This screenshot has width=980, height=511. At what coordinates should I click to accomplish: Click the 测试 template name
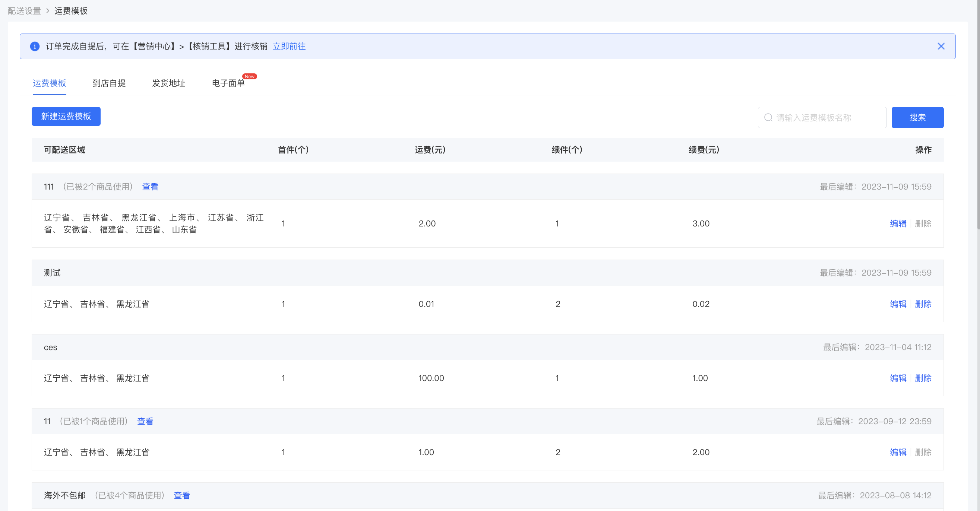point(52,273)
